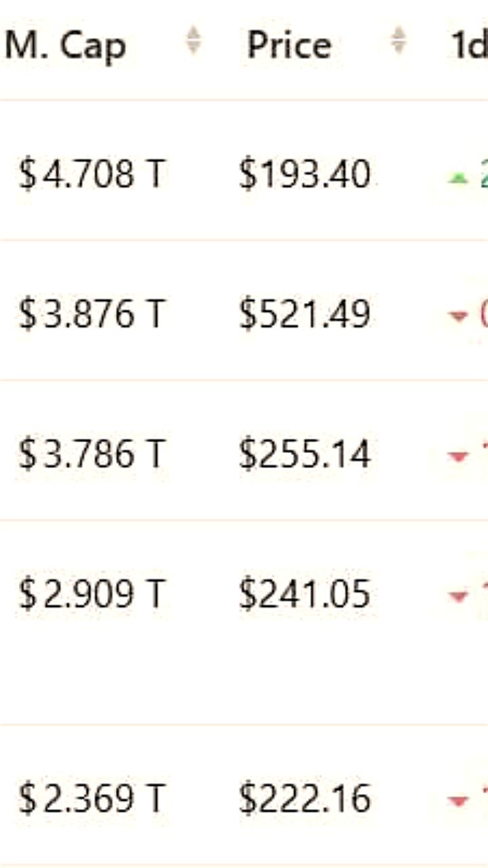Click the M. Cap column header label

tap(66, 45)
